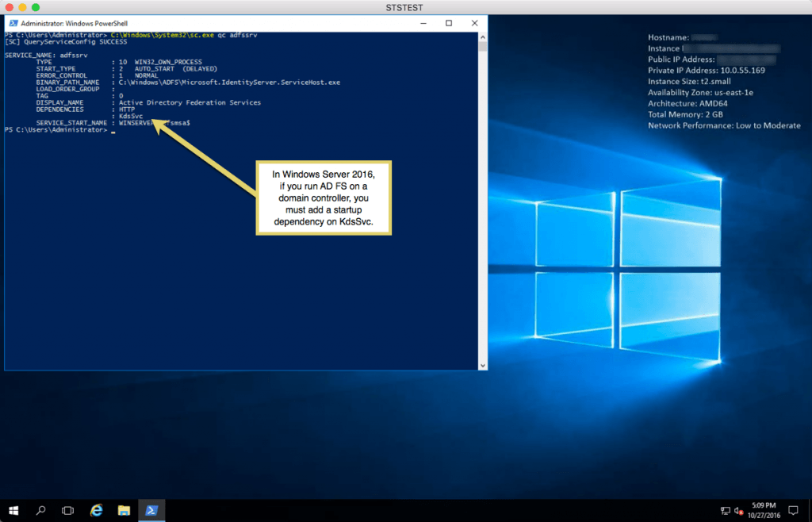Select PowerShell icon in taskbar
This screenshot has width=812, height=522.
151,511
